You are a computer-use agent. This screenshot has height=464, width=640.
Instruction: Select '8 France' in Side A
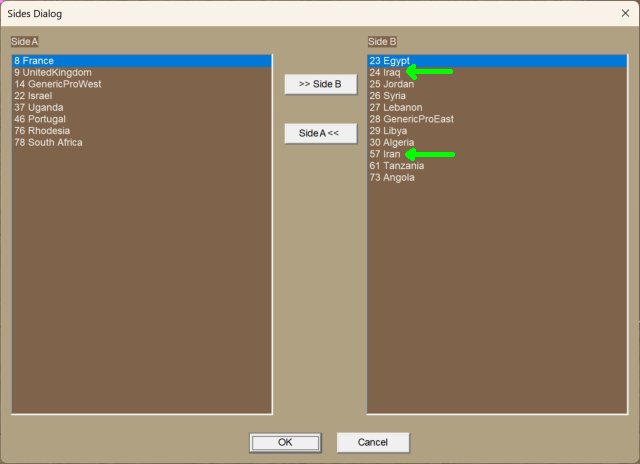point(142,61)
